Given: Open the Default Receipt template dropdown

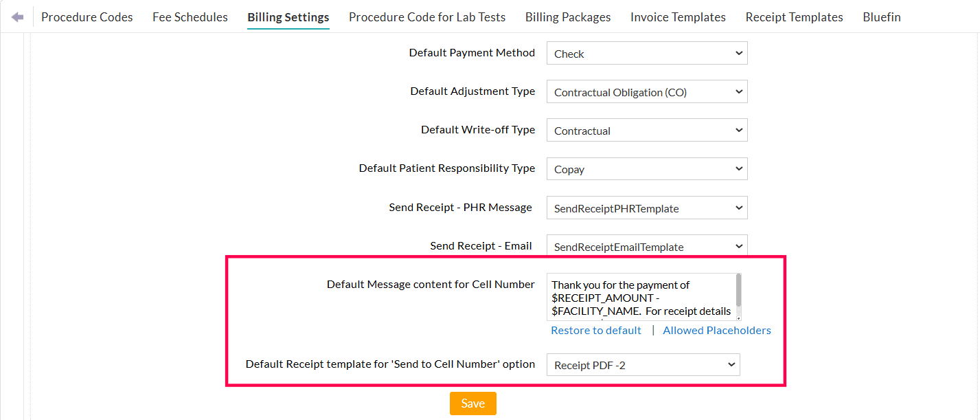Looking at the screenshot, I should 642,364.
